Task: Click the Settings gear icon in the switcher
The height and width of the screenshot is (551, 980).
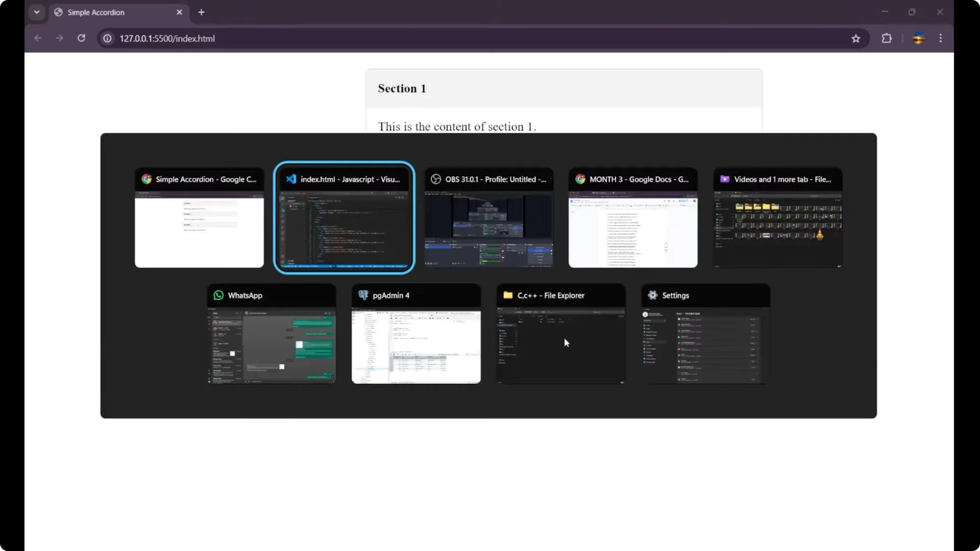Action: pos(652,295)
